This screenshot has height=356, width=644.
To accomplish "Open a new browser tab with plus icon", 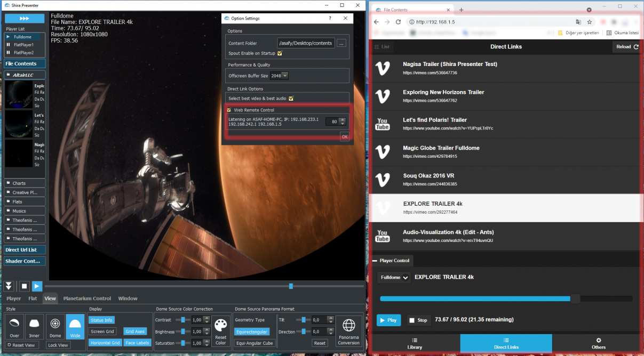I will pos(461,10).
